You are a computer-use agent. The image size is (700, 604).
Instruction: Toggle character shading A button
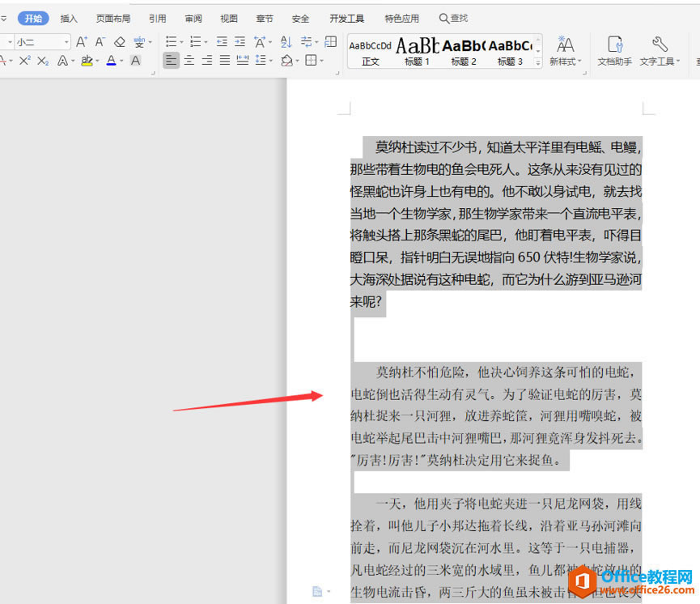click(x=136, y=60)
